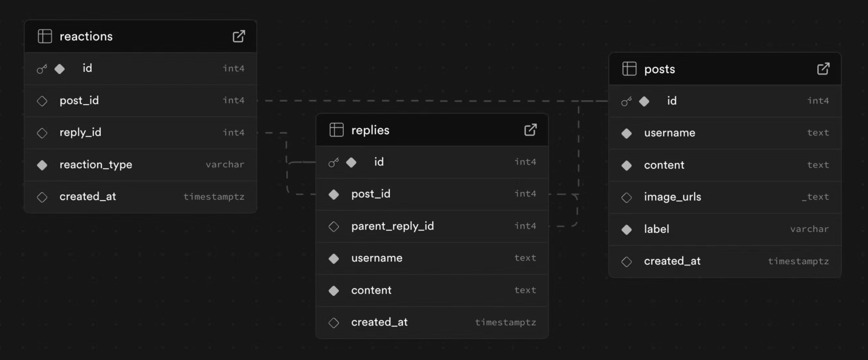Click the replies table grid icon
The image size is (868, 360).
336,130
